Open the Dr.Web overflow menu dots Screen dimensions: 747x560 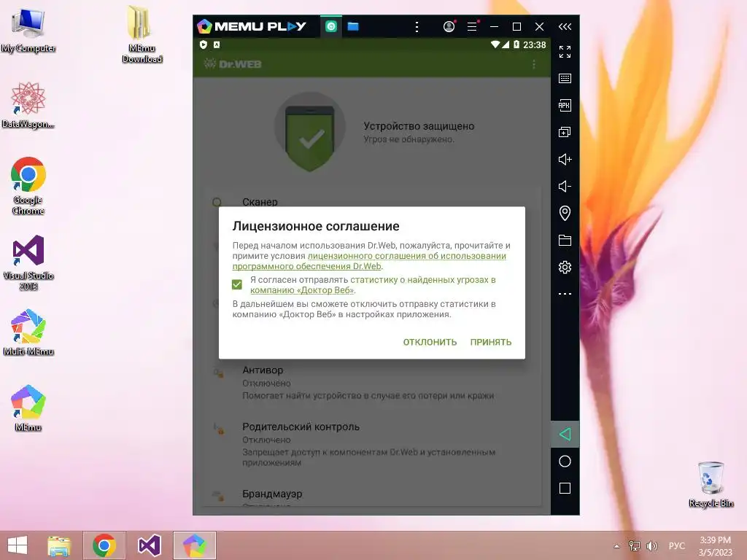click(x=534, y=64)
